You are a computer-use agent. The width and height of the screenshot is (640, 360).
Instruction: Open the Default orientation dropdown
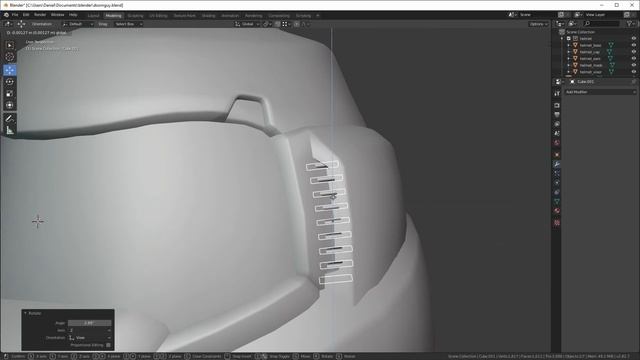(x=78, y=24)
